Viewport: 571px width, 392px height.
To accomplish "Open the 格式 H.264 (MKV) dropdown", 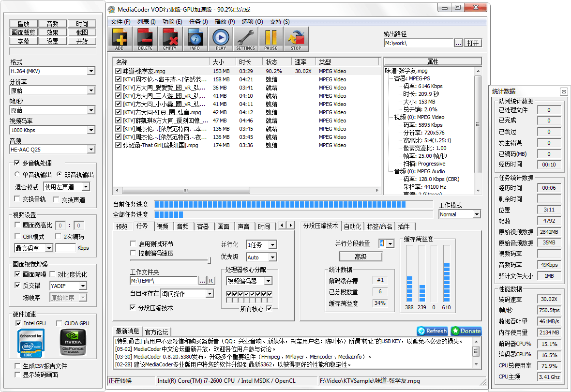I will tap(91, 71).
